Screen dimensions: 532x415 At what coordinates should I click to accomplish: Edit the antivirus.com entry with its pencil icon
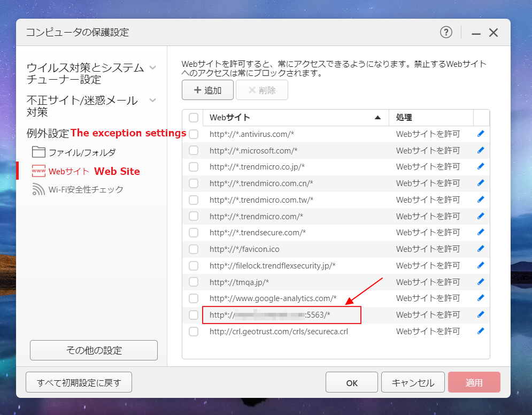480,134
